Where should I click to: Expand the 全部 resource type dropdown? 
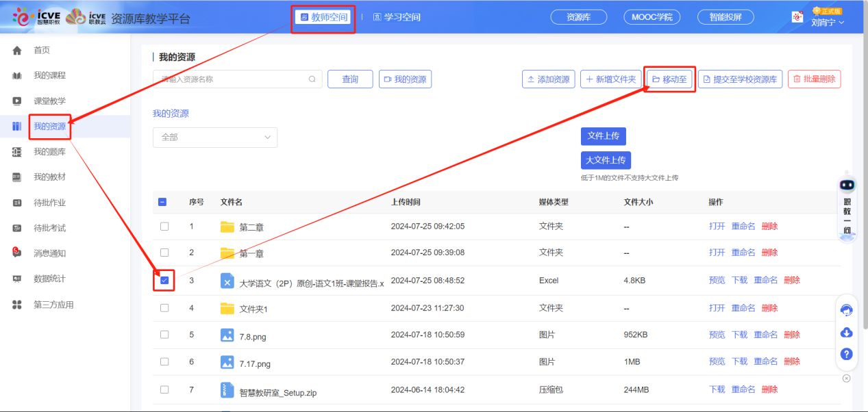pos(214,138)
